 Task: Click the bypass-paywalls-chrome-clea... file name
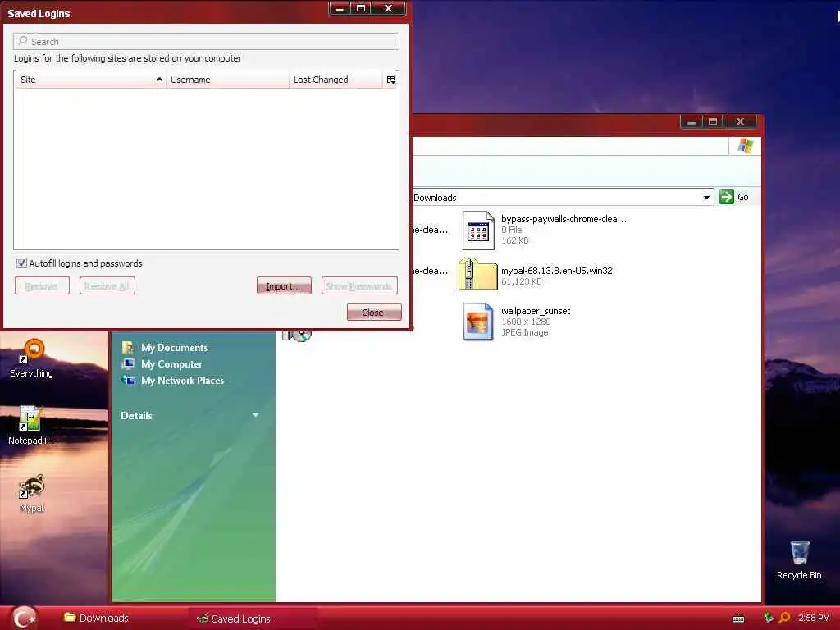pyautogui.click(x=564, y=218)
